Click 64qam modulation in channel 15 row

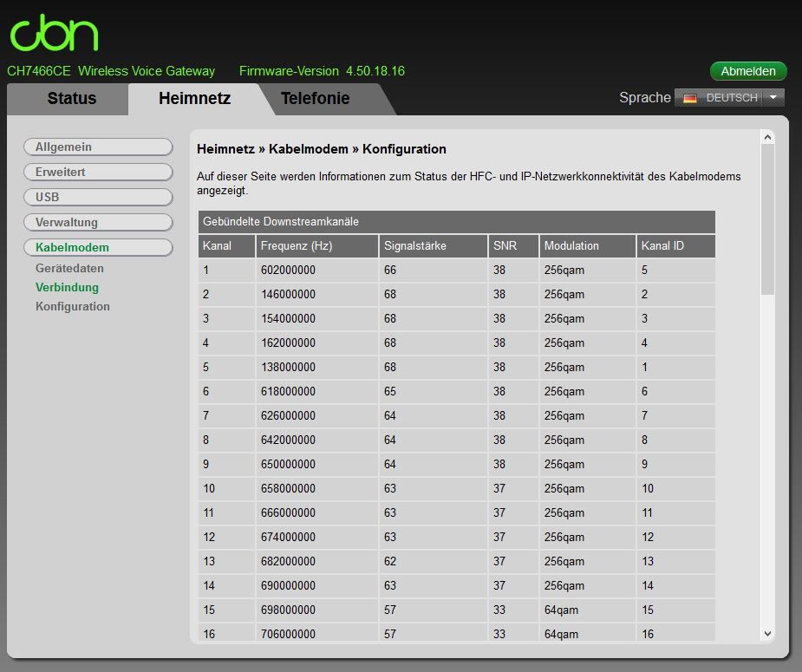[x=561, y=610]
